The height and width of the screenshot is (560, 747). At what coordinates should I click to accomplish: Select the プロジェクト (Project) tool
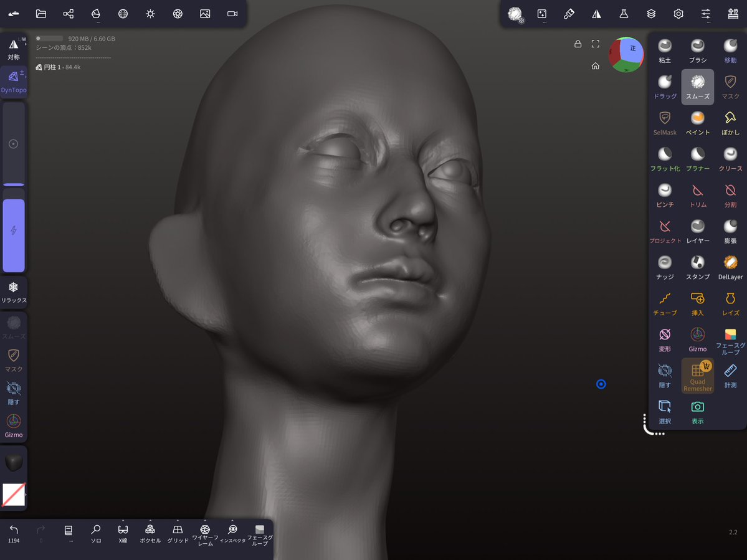click(x=665, y=232)
